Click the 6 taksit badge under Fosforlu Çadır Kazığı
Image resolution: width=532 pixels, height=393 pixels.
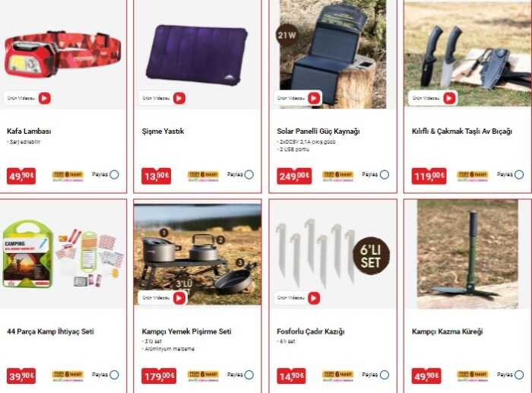coord(337,375)
